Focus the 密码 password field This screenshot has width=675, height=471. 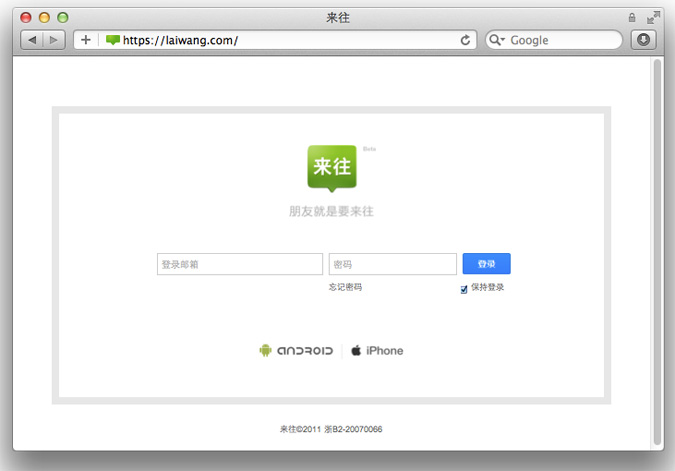point(393,264)
